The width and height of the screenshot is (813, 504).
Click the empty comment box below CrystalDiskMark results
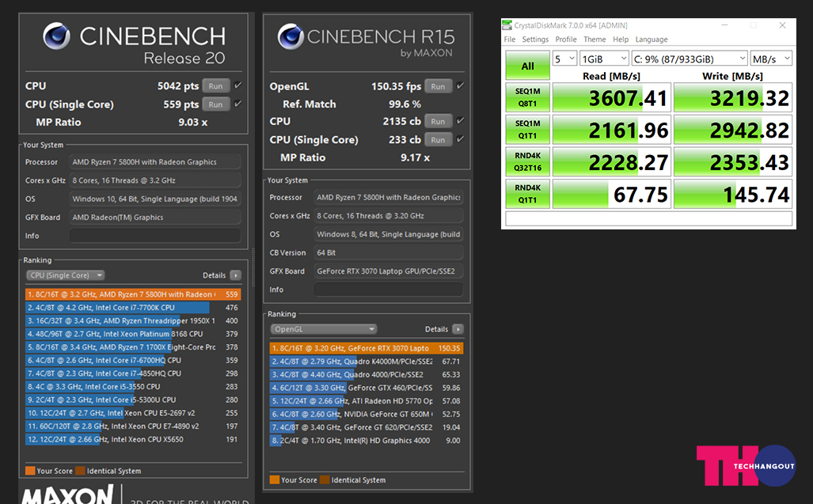pos(648,218)
